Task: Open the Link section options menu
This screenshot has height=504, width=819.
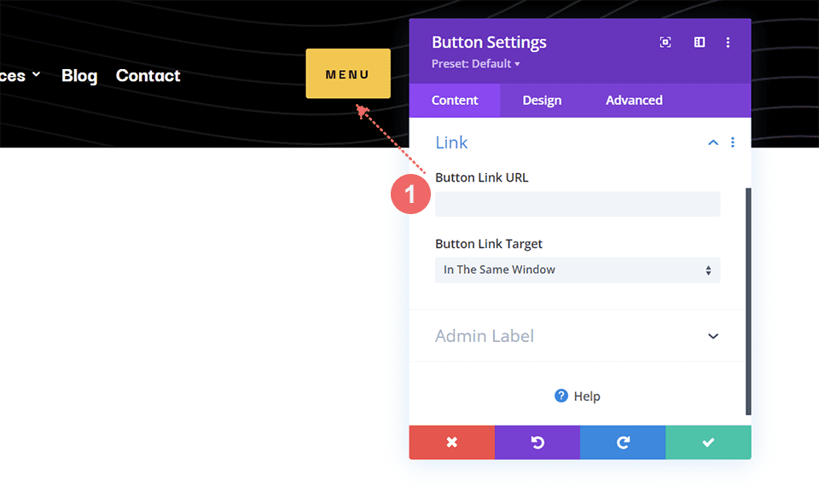Action: [x=733, y=142]
